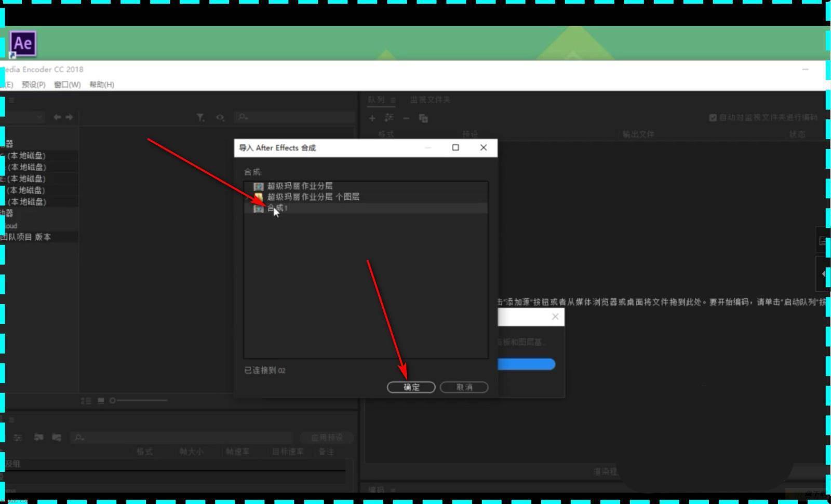Select the E: (本地磁盘) drive

(x=23, y=179)
